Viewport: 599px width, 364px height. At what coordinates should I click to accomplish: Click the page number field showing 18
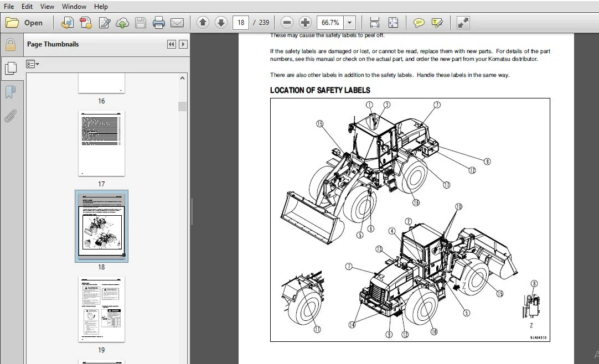click(x=241, y=23)
